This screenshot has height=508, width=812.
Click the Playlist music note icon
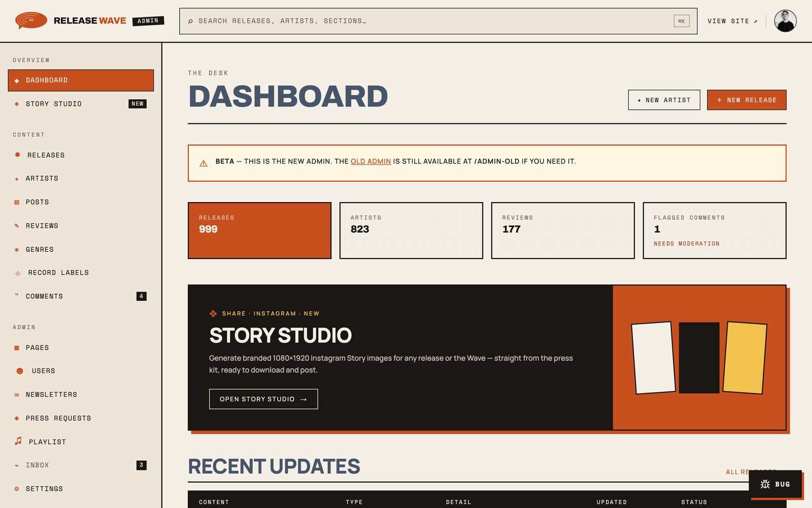(18, 441)
